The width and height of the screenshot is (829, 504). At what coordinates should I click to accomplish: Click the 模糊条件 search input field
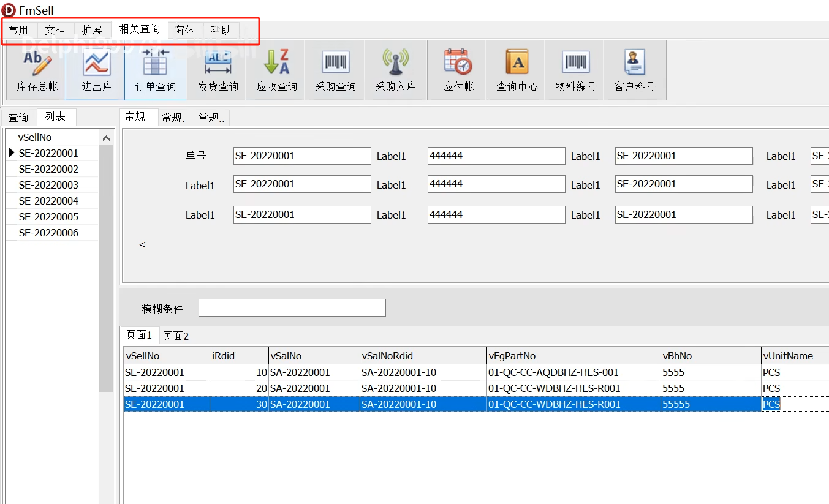tap(292, 307)
